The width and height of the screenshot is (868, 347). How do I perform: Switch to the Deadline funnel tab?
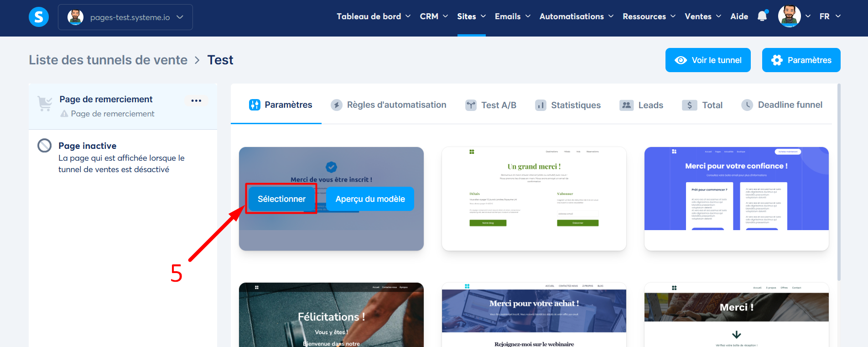[782, 105]
